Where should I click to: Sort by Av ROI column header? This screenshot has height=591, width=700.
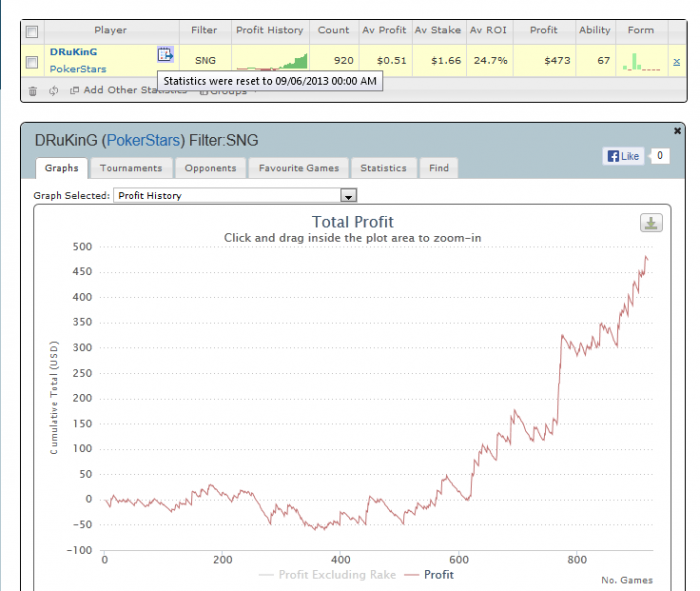488,30
